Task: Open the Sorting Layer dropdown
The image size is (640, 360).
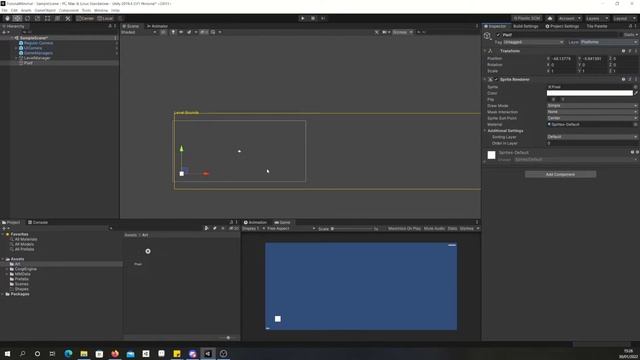Action: [592, 137]
